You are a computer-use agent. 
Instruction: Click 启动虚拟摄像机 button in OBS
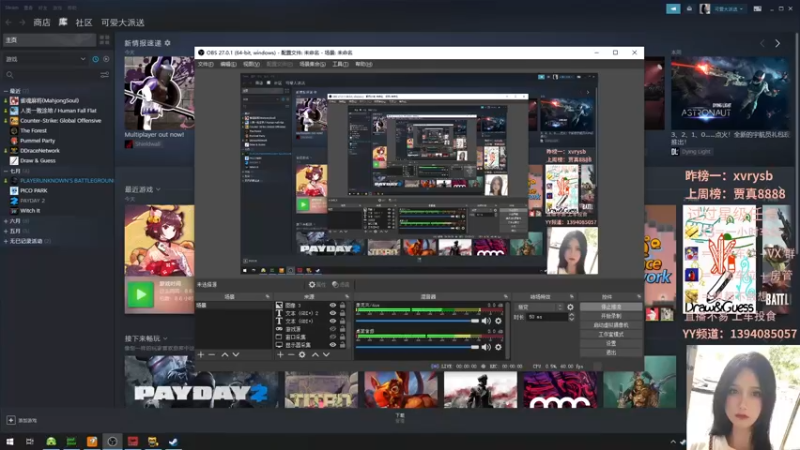click(611, 325)
